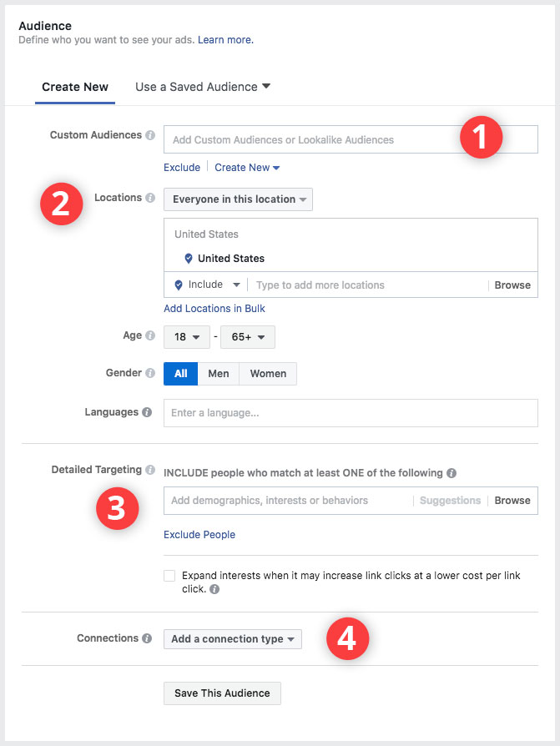
Task: Click info icon next to Languages
Action: pyautogui.click(x=147, y=412)
